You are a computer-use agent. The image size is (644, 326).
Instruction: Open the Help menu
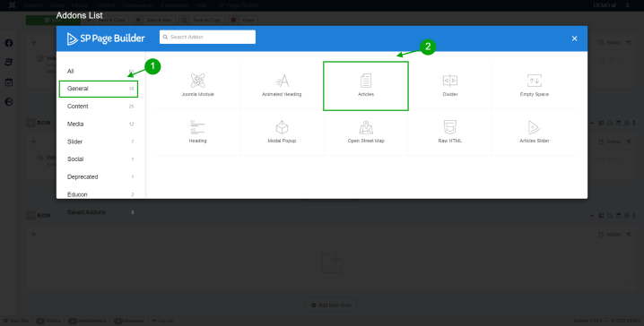pos(201,5)
